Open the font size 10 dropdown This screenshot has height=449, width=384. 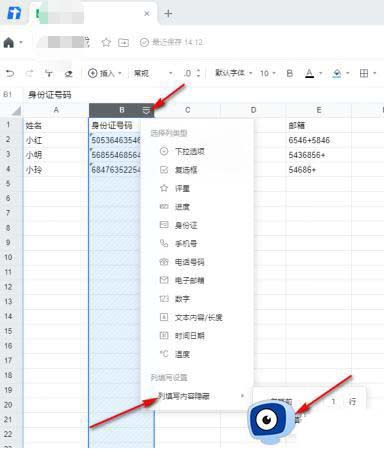click(x=268, y=73)
